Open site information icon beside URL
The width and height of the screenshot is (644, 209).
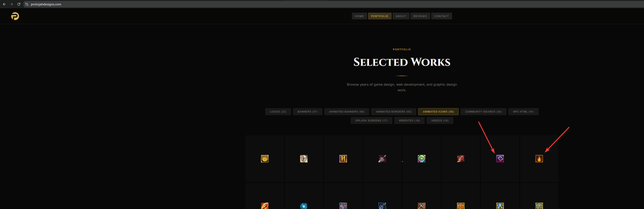(x=27, y=4)
